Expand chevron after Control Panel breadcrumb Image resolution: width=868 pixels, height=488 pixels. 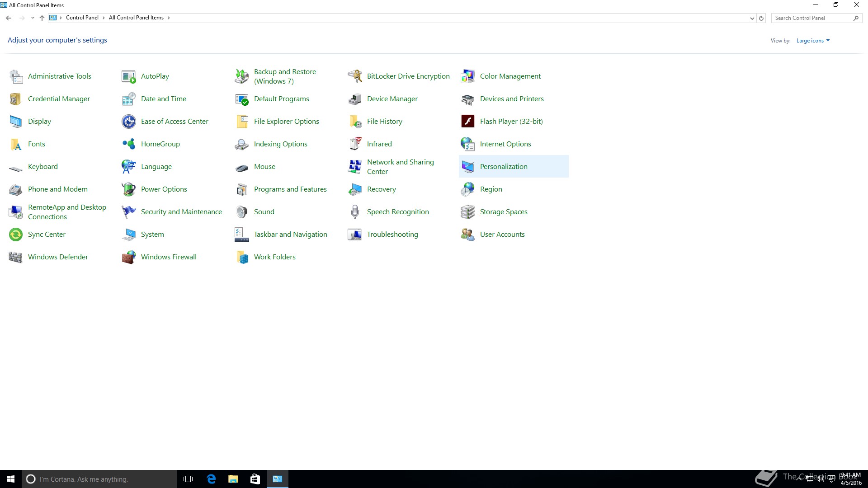click(104, 18)
